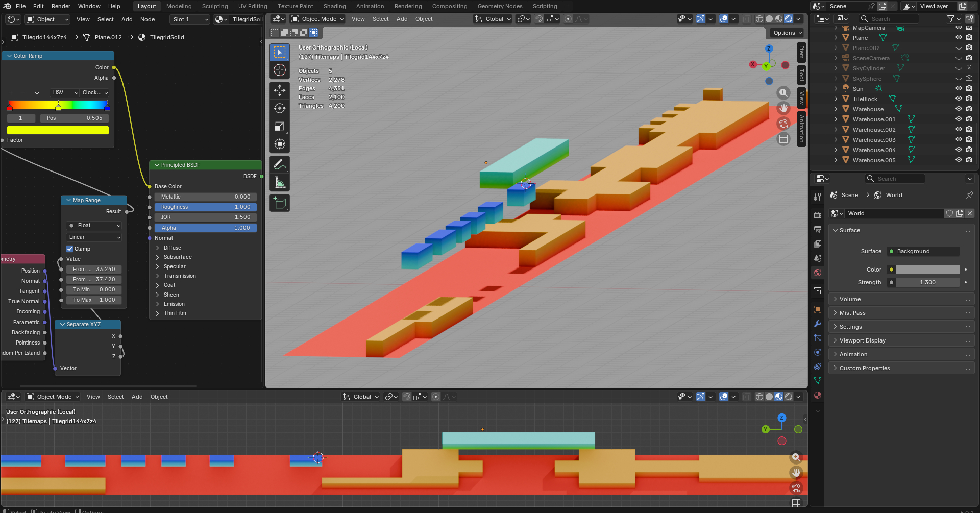980x513 pixels.
Task: Open the HSV color mode dropdown
Action: pos(64,93)
